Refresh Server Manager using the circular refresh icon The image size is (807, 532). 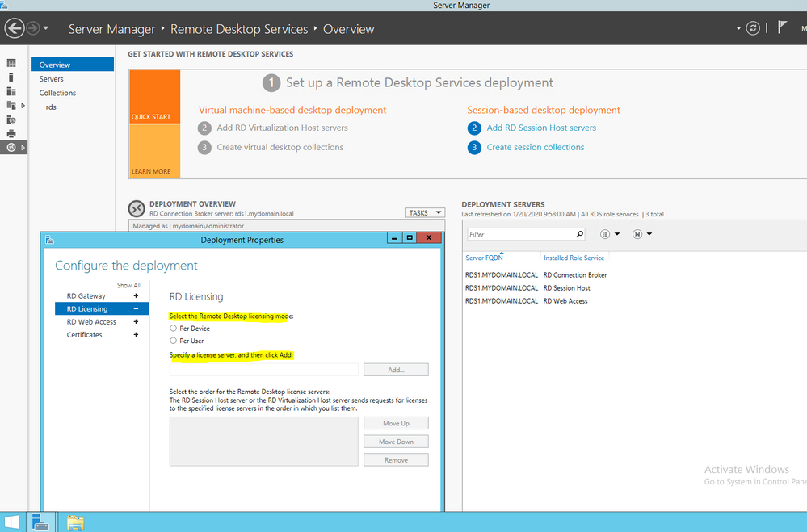(x=753, y=28)
